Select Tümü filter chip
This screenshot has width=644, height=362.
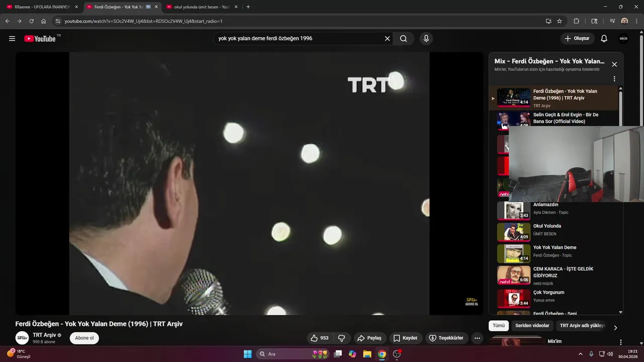[x=499, y=326]
